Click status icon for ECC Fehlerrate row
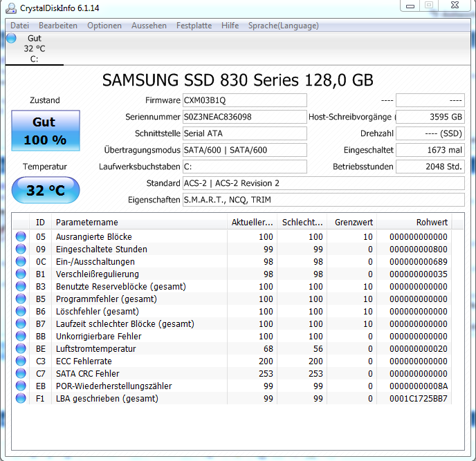This screenshot has width=476, height=461. (x=21, y=361)
